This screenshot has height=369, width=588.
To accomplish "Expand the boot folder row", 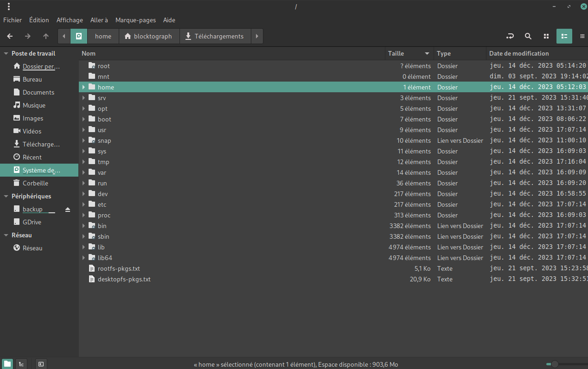I will click(84, 119).
